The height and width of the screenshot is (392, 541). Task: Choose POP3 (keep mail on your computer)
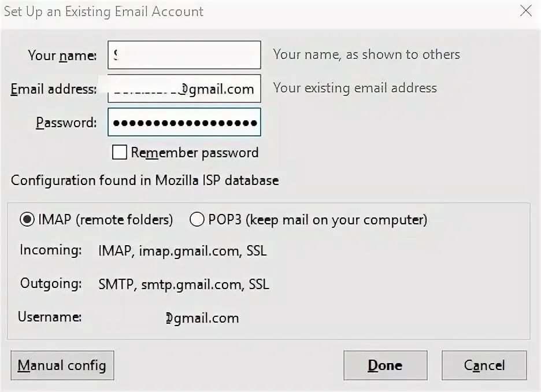[x=197, y=220]
